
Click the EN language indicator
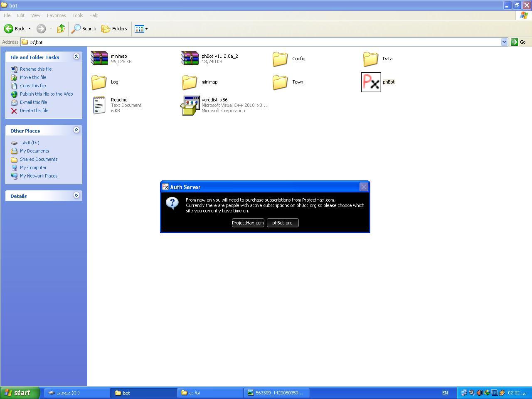(445, 393)
